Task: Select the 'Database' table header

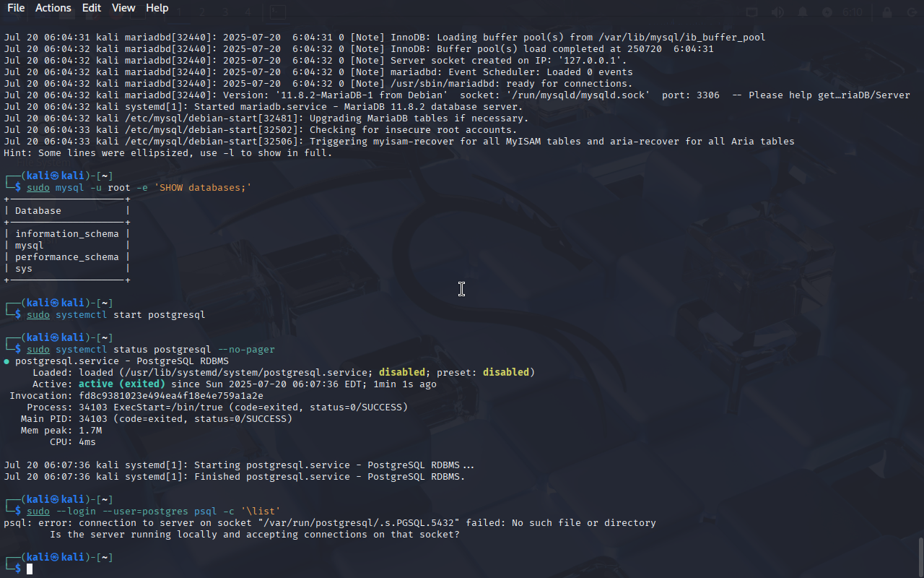Action: 38,211
